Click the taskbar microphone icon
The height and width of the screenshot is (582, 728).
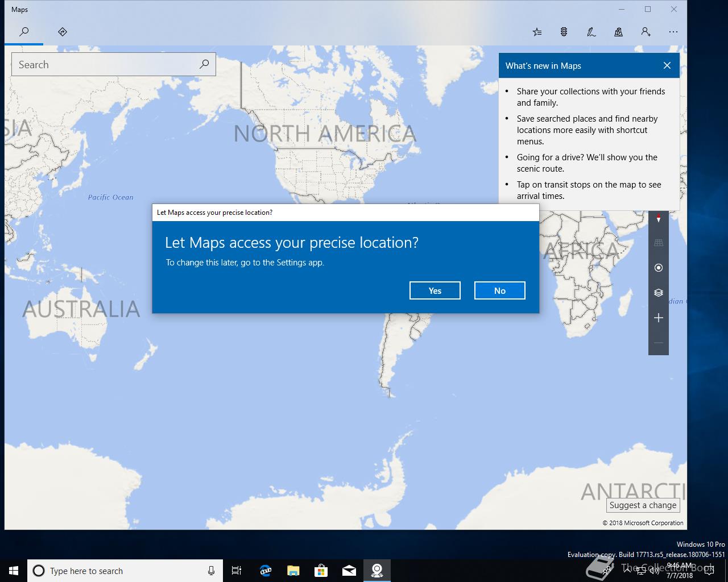[x=211, y=571]
